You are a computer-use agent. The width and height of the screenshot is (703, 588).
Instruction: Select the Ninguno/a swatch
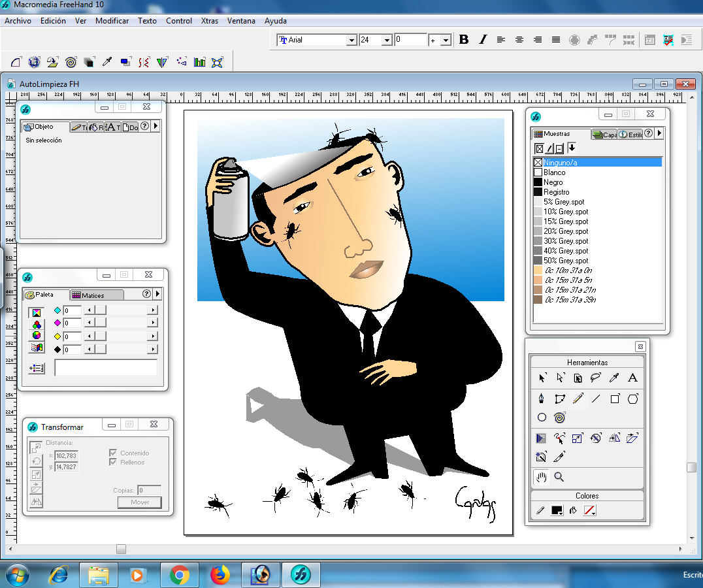(x=598, y=162)
